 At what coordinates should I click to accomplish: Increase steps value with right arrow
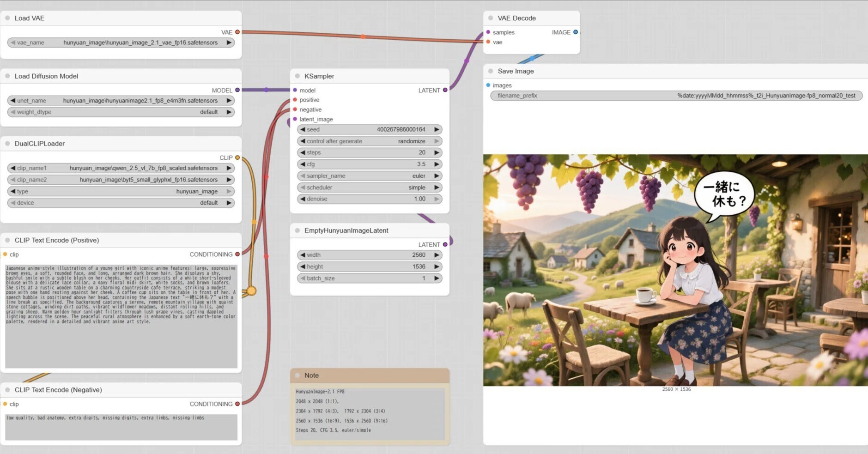point(436,152)
